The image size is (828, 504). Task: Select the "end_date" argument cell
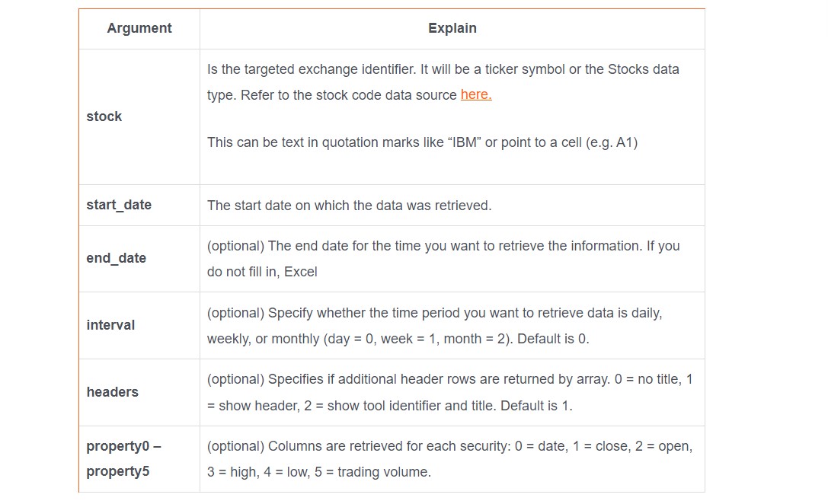[x=139, y=259]
